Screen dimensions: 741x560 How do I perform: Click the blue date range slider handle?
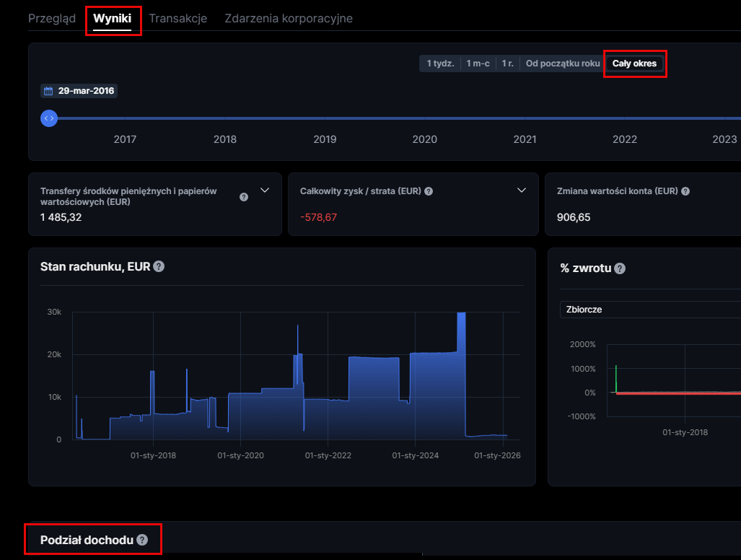coord(49,118)
